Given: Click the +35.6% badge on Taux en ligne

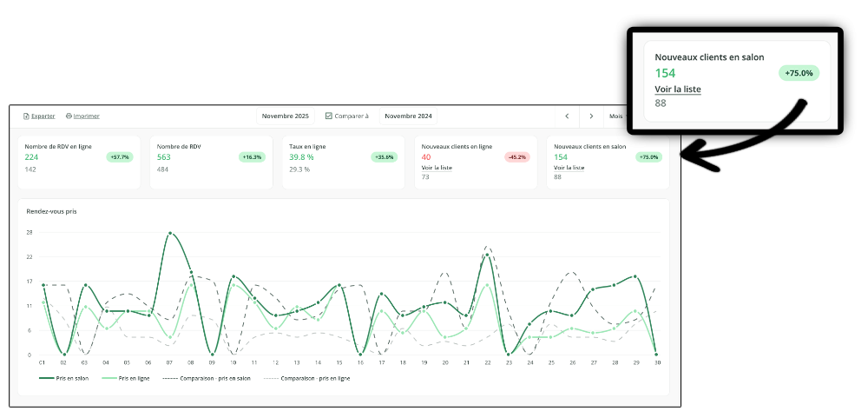Looking at the screenshot, I should pos(383,157).
